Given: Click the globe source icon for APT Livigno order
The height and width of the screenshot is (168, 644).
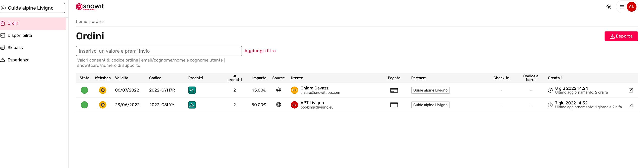Looking at the screenshot, I should pyautogui.click(x=278, y=105).
